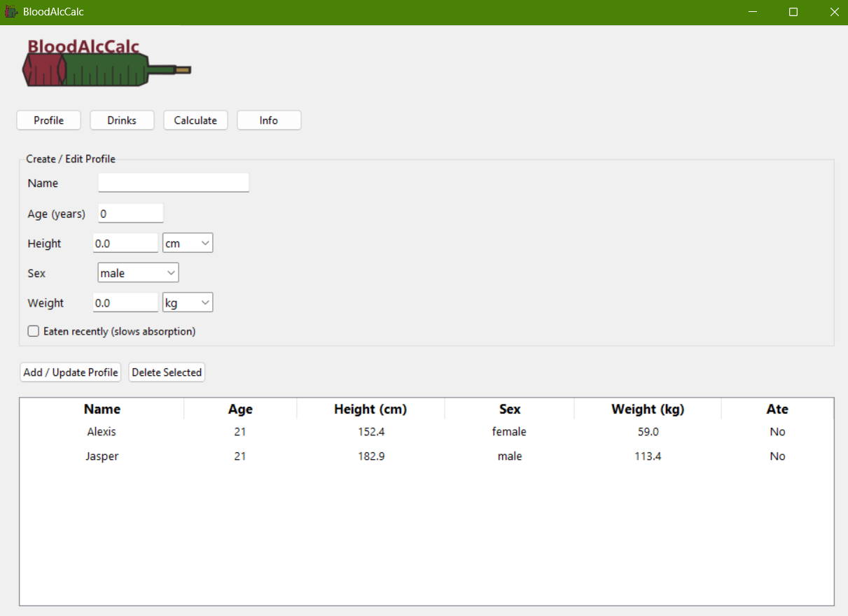Open the Weight unit dropdown (kg)
The width and height of the screenshot is (848, 616).
click(188, 303)
